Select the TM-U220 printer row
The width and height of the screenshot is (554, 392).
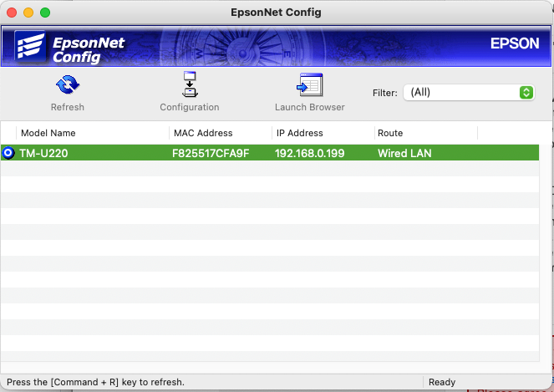pyautogui.click(x=270, y=153)
